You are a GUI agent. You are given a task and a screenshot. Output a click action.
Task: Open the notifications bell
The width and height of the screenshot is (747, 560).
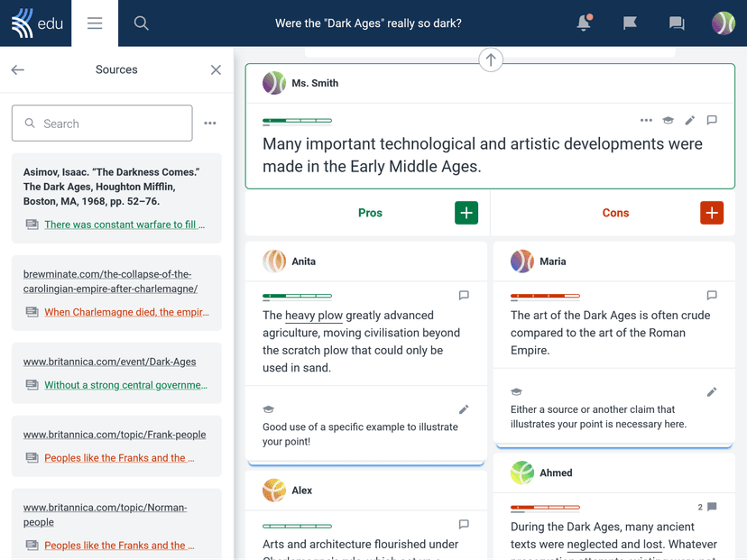click(x=584, y=23)
